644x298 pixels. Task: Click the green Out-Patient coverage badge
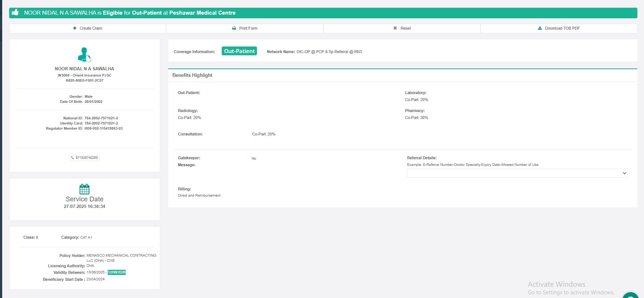point(239,51)
